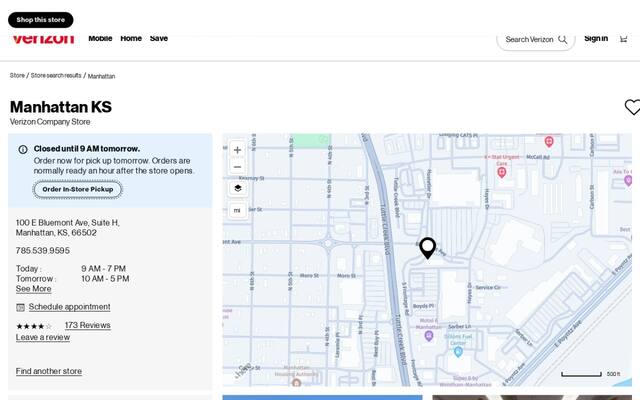
Task: Click the Schedule appointment link
Action: click(69, 307)
